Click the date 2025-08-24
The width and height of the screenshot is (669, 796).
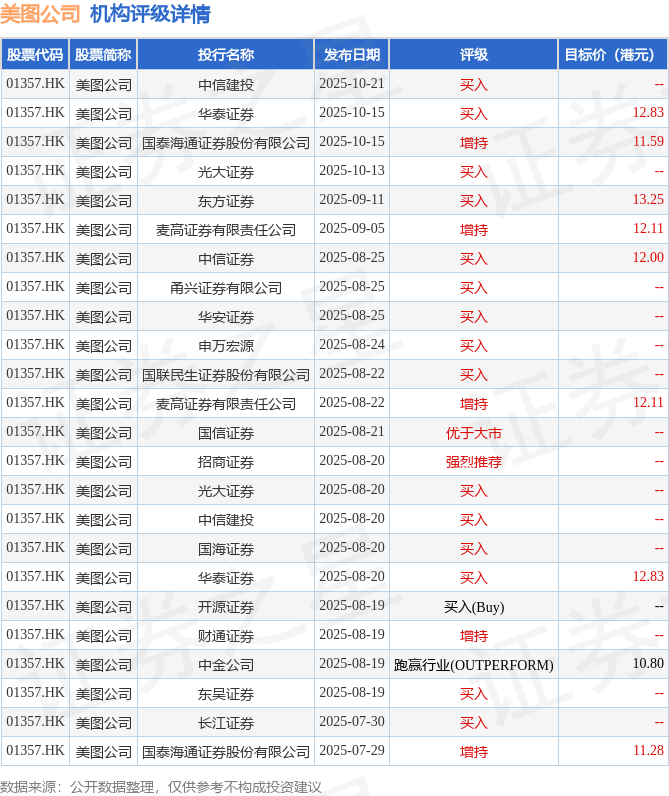pos(352,344)
